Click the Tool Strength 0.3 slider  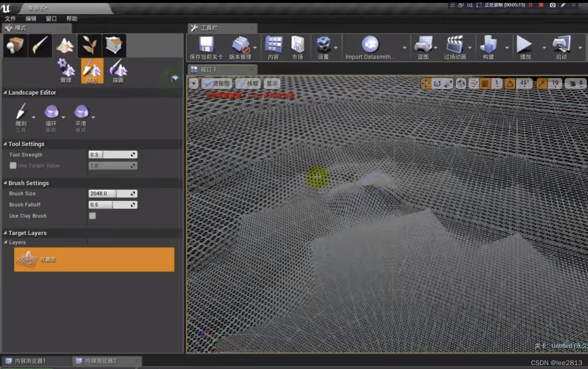pos(113,155)
